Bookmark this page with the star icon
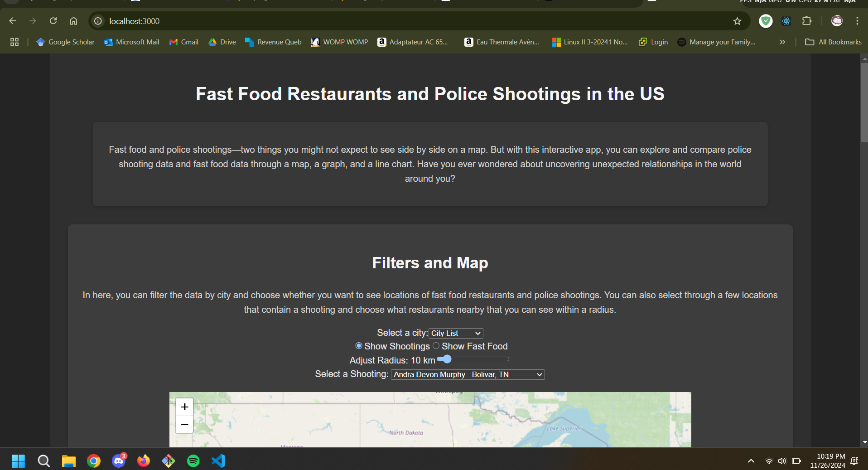Image resolution: width=868 pixels, height=470 pixels. 737,21
